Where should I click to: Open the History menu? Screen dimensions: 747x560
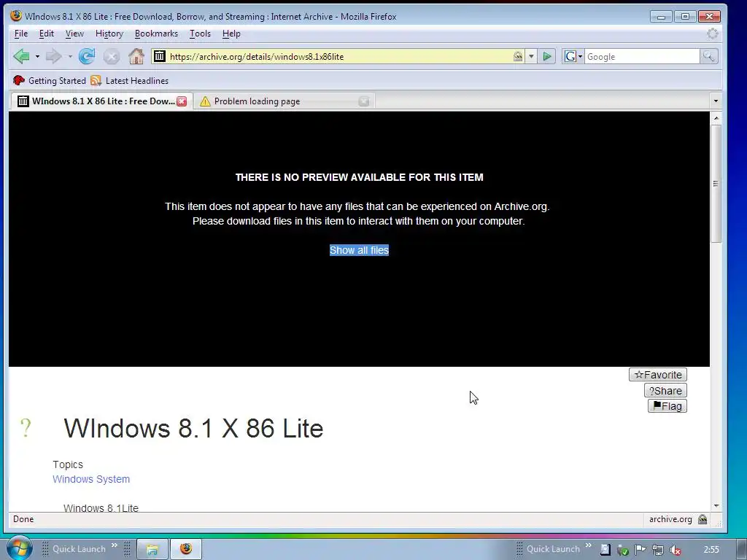[x=109, y=34]
